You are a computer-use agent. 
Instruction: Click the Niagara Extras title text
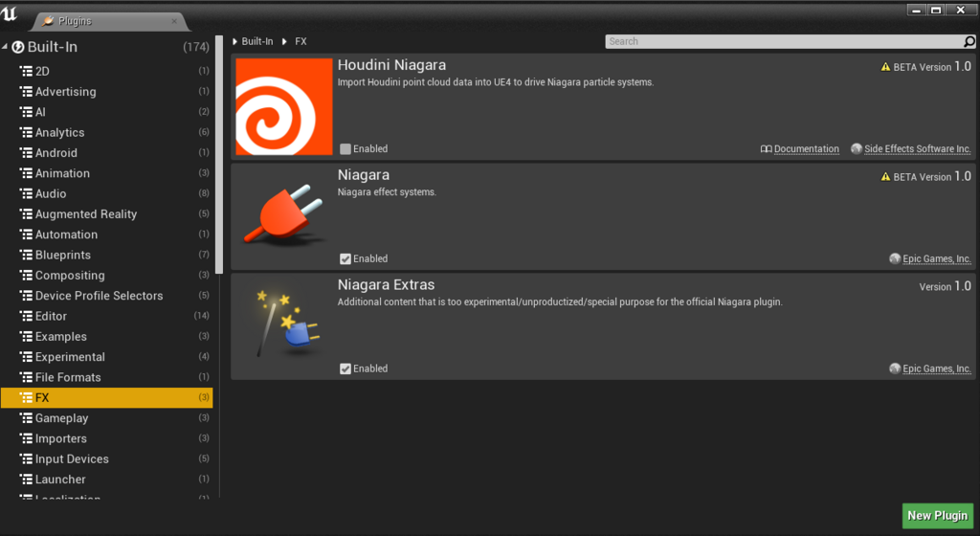point(387,285)
